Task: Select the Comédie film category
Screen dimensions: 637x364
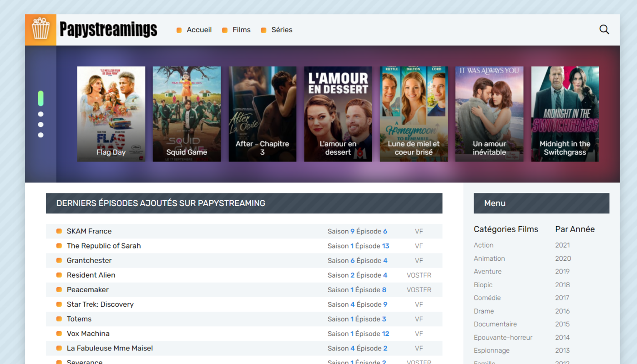Action: point(487,298)
